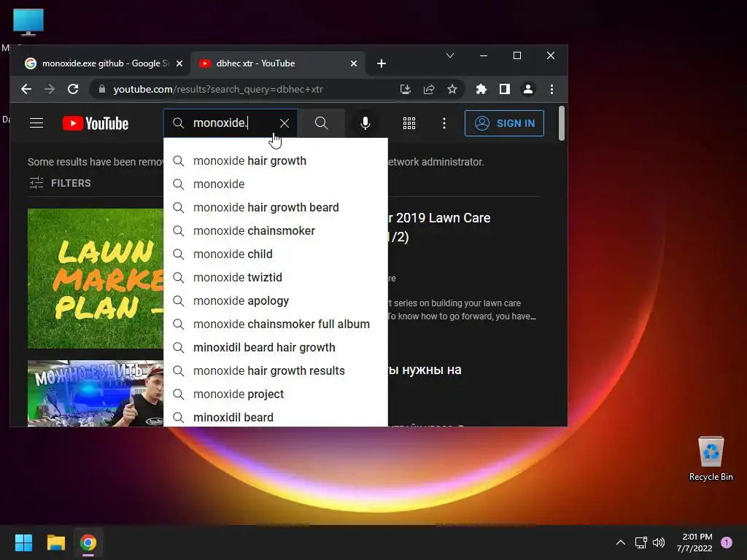The image size is (747, 560).
Task: Clear the search box with the X
Action: tap(285, 123)
